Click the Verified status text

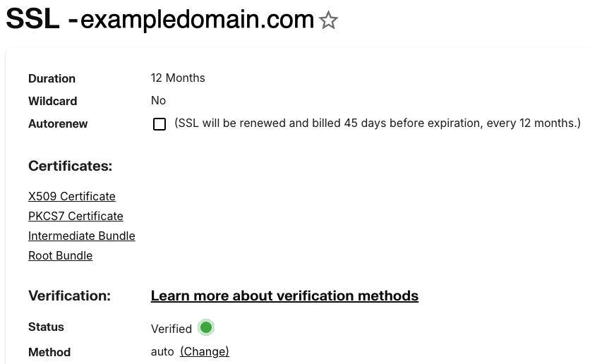171,329
